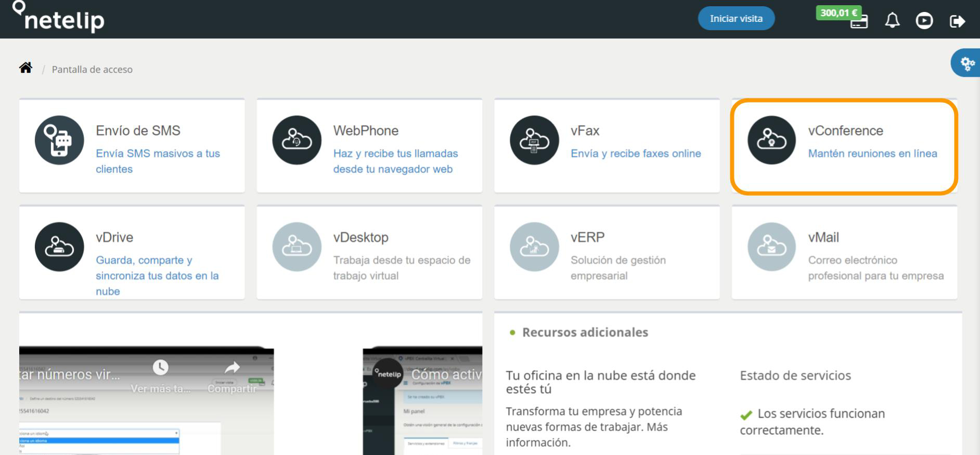The width and height of the screenshot is (980, 455).
Task: Click the Estado de servicios heading
Action: pyautogui.click(x=795, y=375)
